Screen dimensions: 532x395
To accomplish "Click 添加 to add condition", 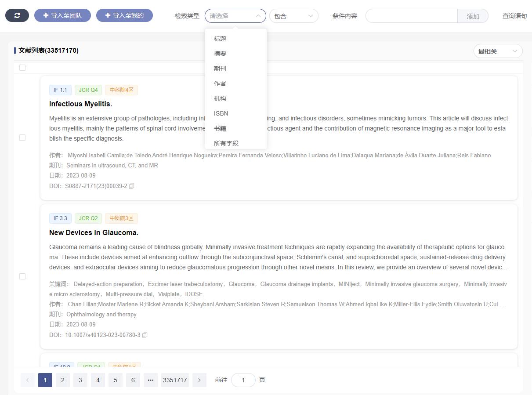I will (473, 16).
